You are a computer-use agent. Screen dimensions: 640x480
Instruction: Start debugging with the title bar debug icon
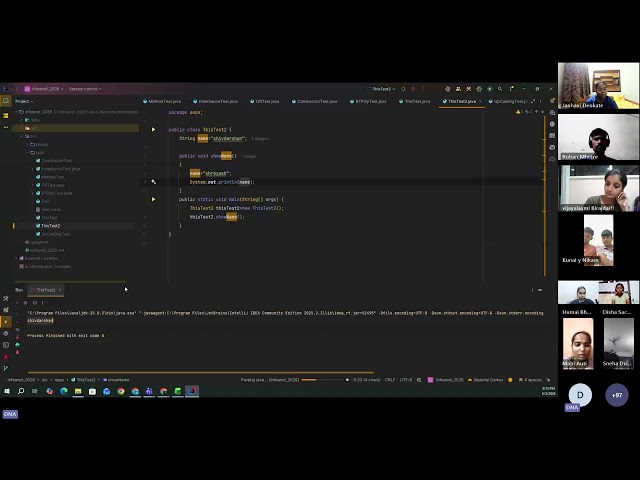[x=413, y=89]
